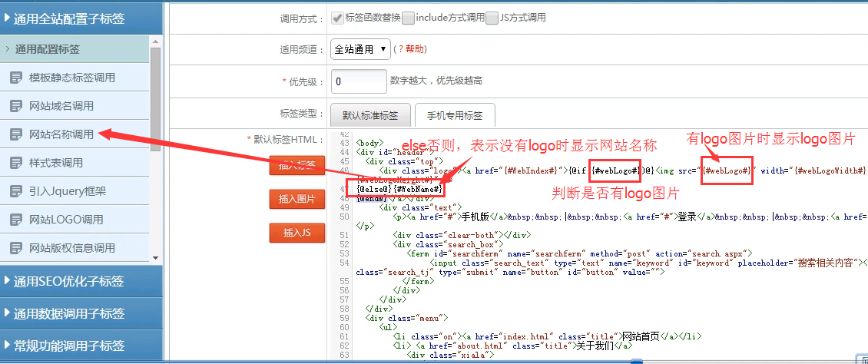Click the 插入JS button
This screenshot has height=364, width=868.
point(297,232)
